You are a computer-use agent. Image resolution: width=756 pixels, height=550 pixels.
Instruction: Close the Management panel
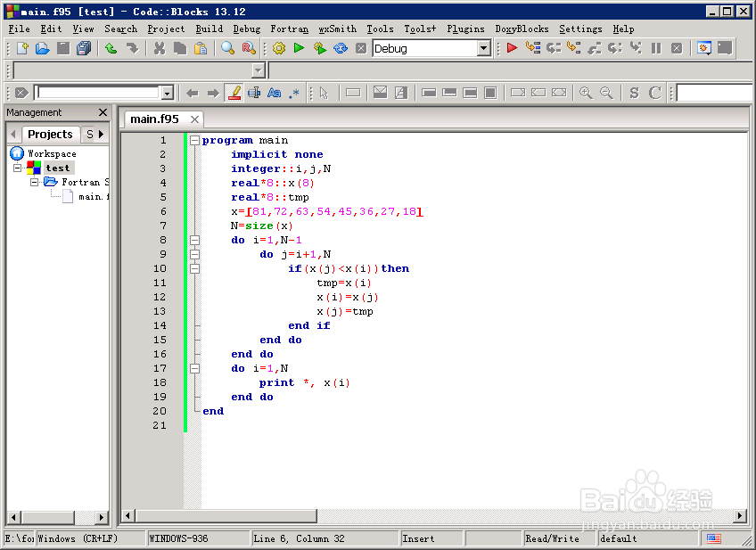click(x=103, y=112)
